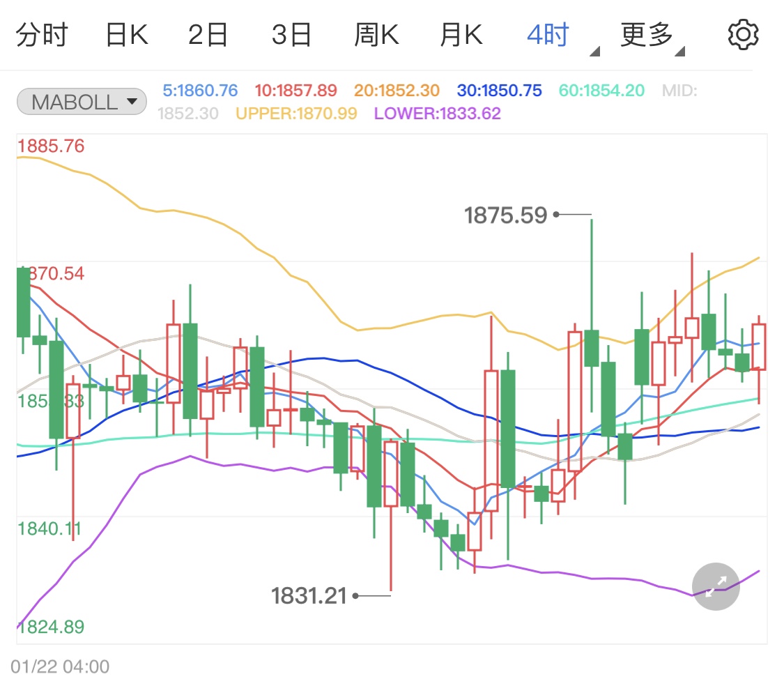Screen dimensions: 784x679
Task: Click the LOWER:1833.62 band label
Action: (x=438, y=113)
